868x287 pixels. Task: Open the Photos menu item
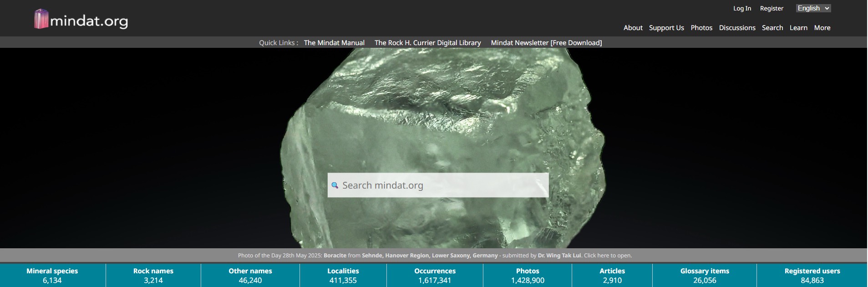pos(701,28)
